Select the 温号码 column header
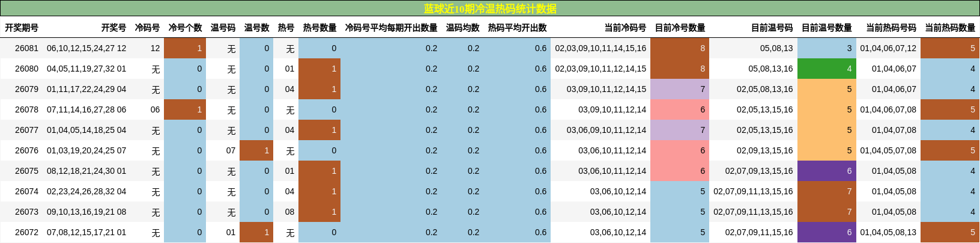The width and height of the screenshot is (980, 243). click(x=223, y=28)
